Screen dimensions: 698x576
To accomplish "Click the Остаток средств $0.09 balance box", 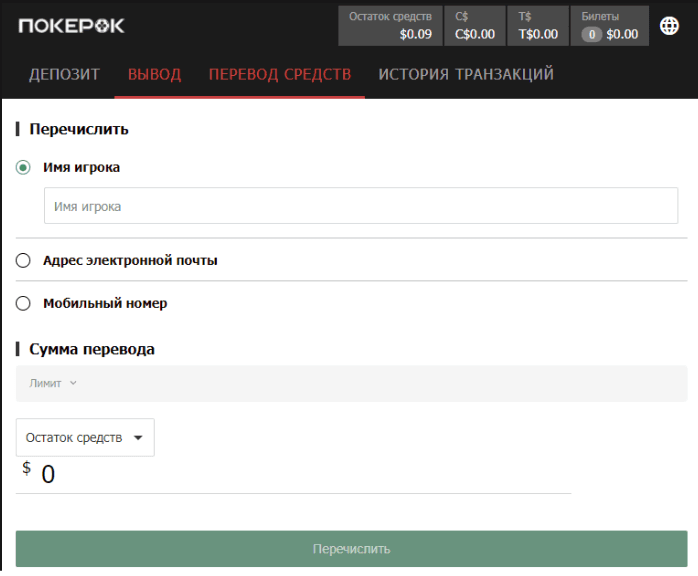I will (x=390, y=26).
